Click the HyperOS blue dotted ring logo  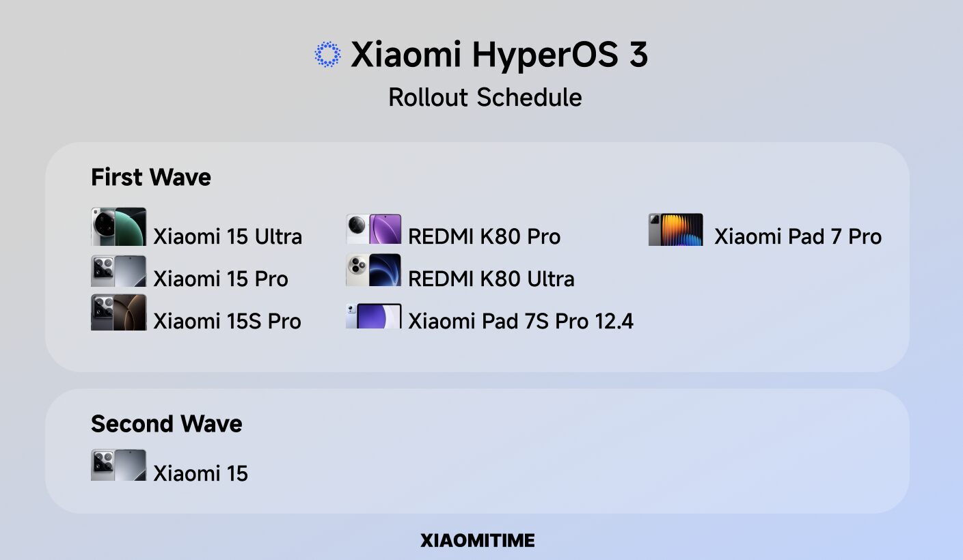(x=327, y=55)
